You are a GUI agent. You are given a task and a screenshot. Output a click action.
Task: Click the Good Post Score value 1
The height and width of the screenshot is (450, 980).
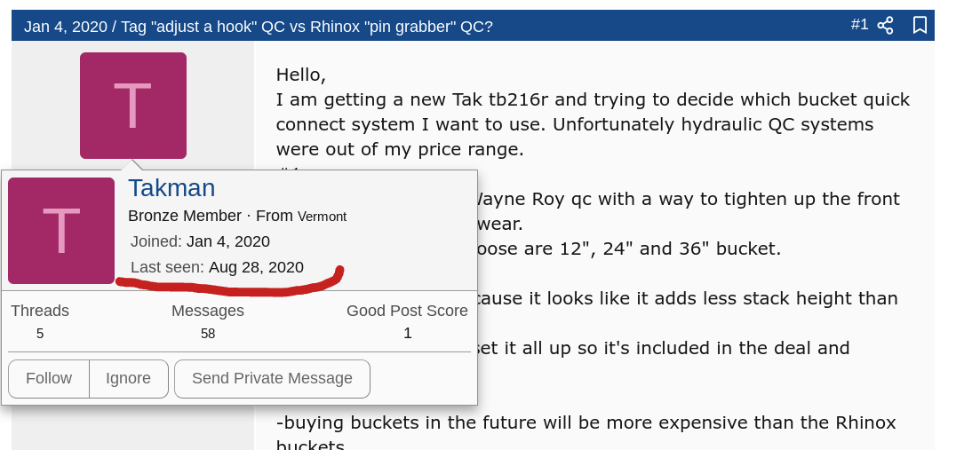(x=407, y=334)
